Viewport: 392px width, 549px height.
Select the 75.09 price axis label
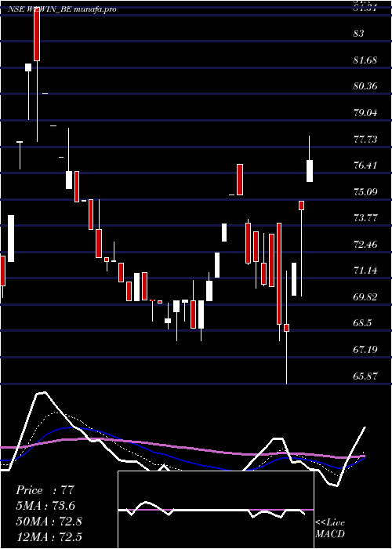click(365, 192)
